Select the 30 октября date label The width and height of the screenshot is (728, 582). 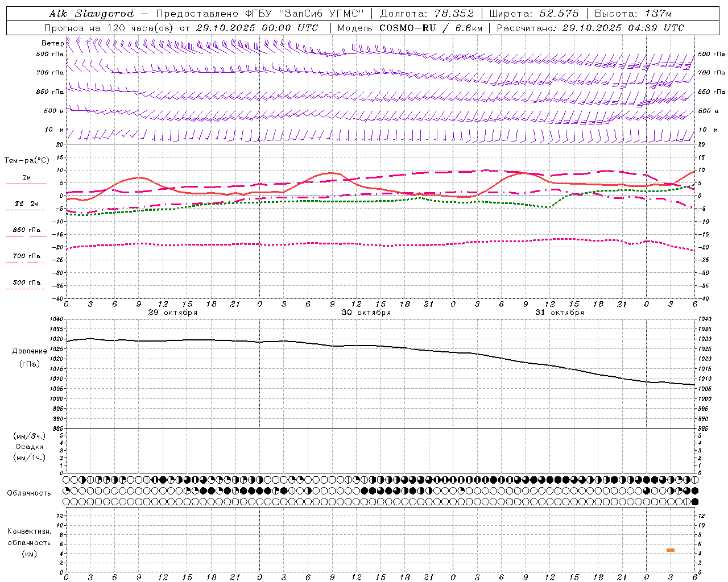(366, 312)
